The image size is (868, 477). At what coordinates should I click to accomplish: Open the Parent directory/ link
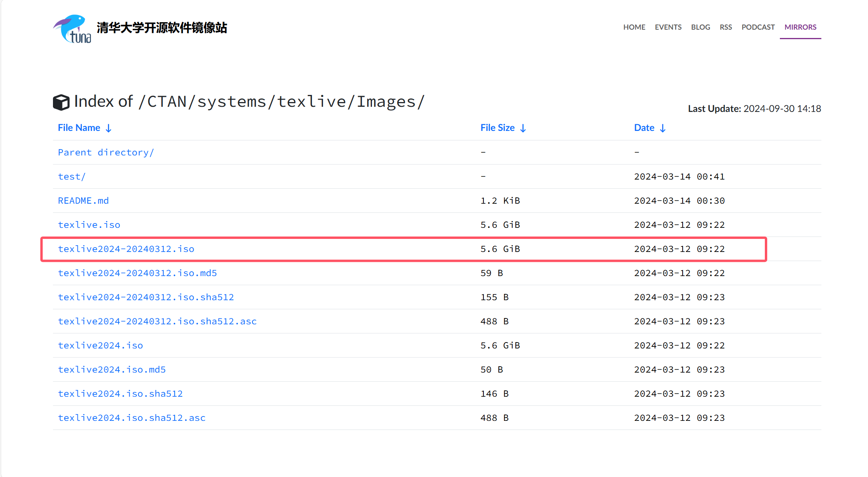106,152
